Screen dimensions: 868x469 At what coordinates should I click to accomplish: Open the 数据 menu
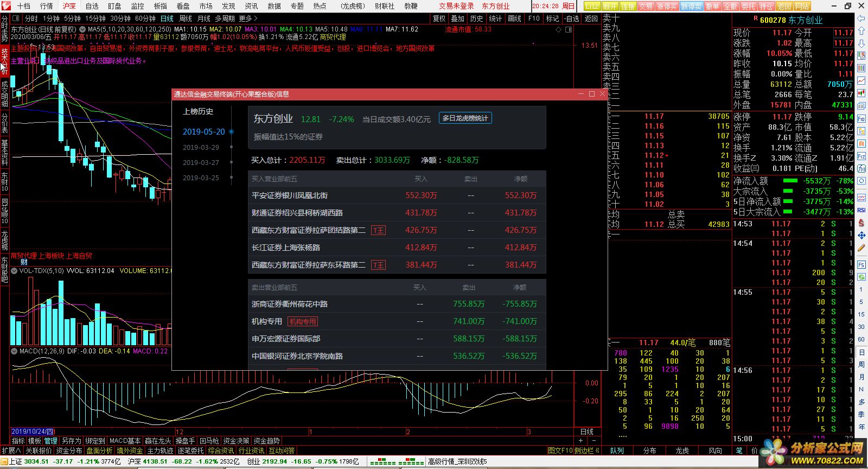click(274, 6)
